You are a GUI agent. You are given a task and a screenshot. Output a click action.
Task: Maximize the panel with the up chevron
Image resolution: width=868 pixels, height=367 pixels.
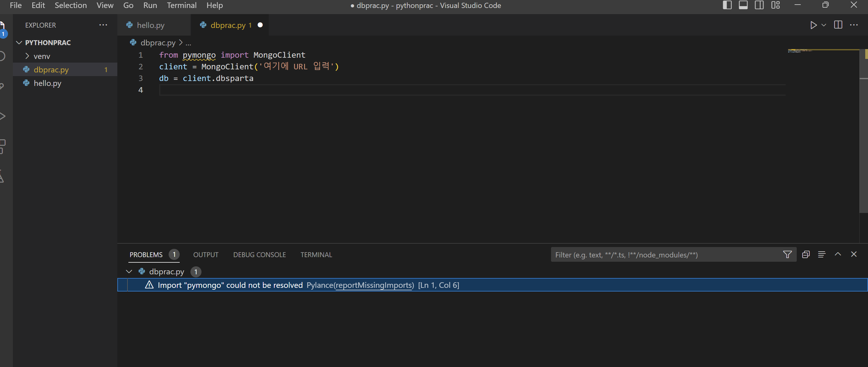[838, 254]
